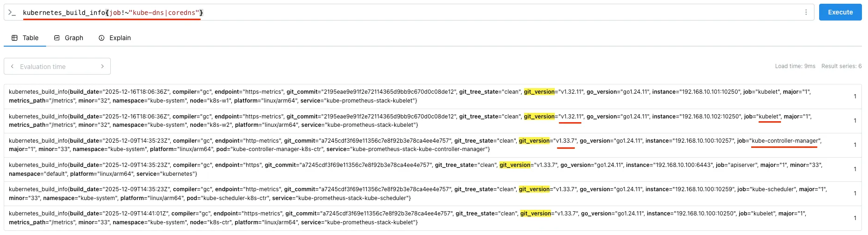This screenshot has width=868, height=235.
Task: Click git_version label in apiserver row
Action: [515, 165]
